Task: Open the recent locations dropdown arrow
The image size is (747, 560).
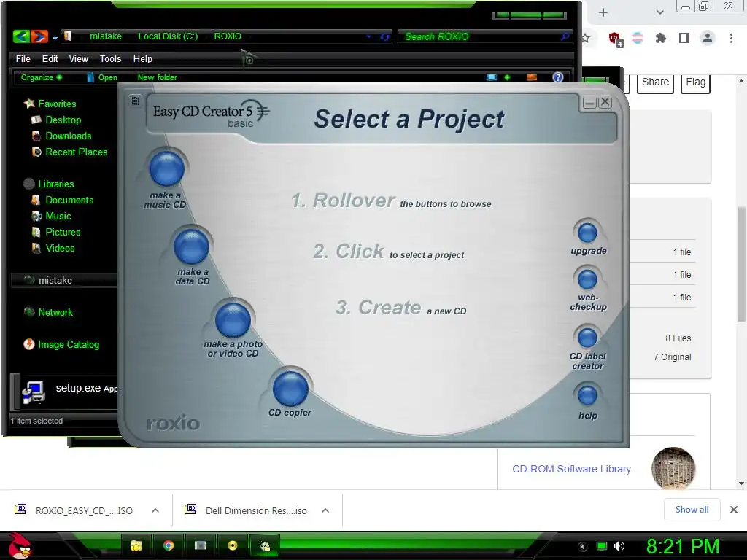Action: [55, 38]
